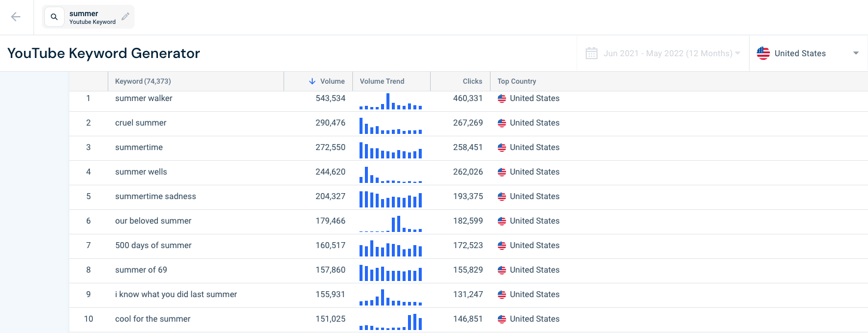
Task: Sort by the Top Country column header
Action: (517, 81)
